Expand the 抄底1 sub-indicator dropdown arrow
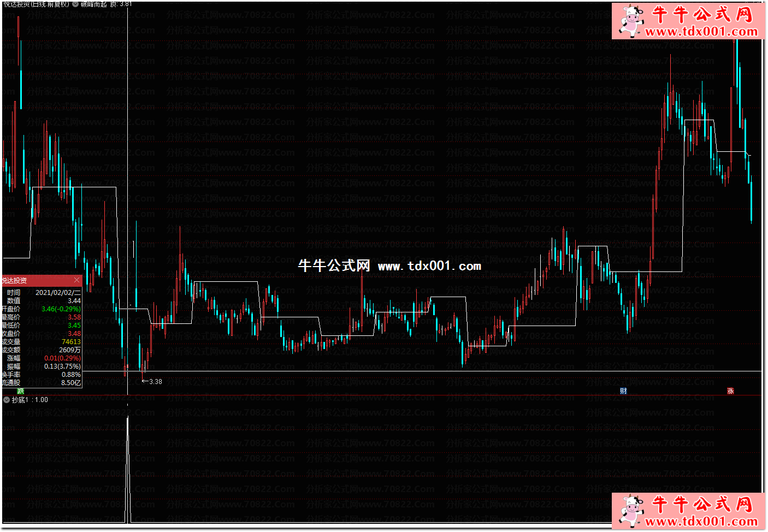 click(6, 400)
